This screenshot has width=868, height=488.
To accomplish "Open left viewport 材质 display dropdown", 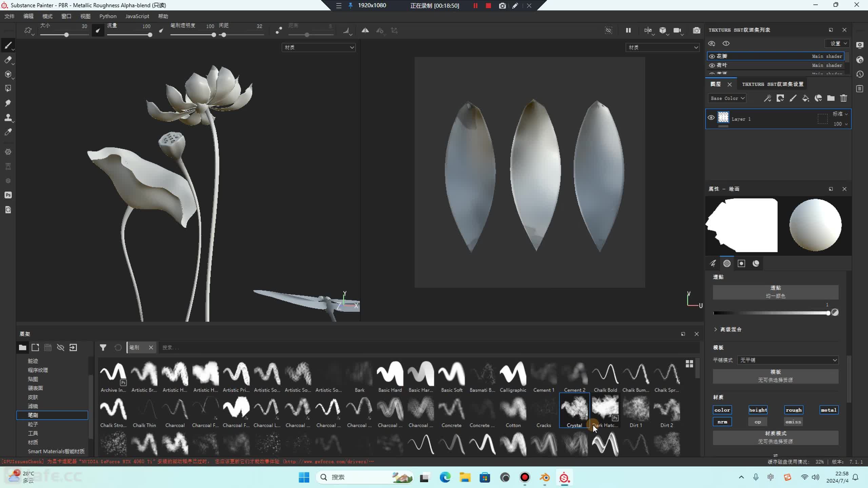I will pyautogui.click(x=318, y=47).
